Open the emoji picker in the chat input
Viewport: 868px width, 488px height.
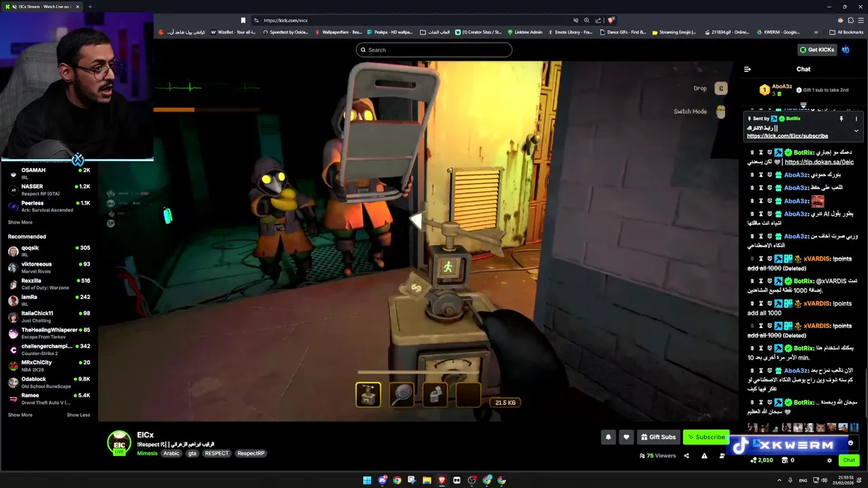tap(850, 443)
